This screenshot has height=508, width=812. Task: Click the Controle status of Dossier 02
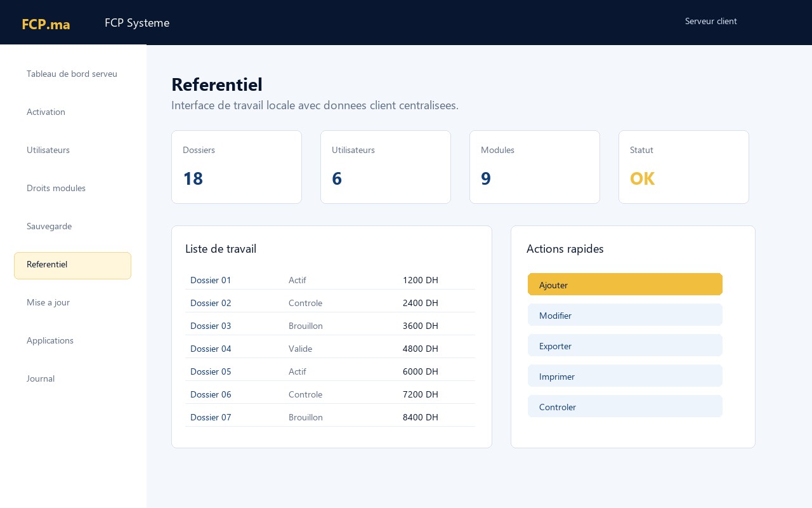point(305,303)
